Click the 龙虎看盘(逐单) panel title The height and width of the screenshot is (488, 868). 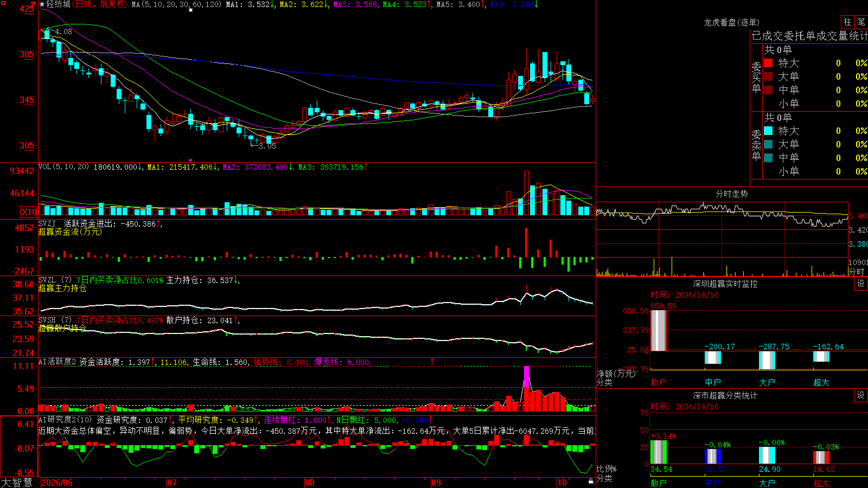pos(732,22)
